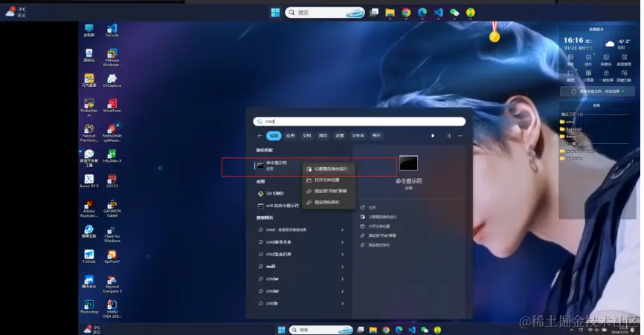Screen dimensions: 644x335
Task: Switch to the 应用 search filter tab
Action: 290,136
